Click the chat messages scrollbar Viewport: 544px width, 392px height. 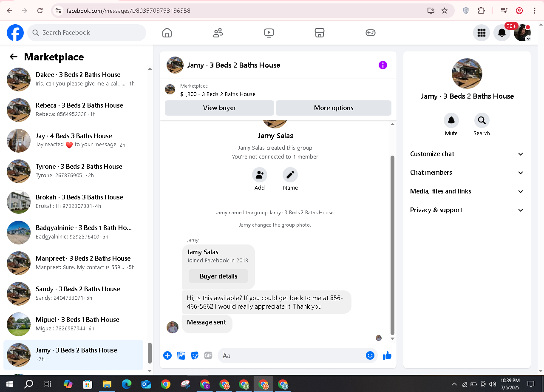click(392, 245)
